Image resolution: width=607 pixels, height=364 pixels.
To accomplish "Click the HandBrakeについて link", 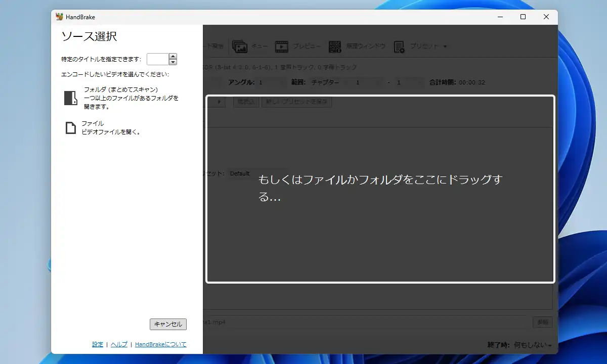I will click(x=160, y=344).
